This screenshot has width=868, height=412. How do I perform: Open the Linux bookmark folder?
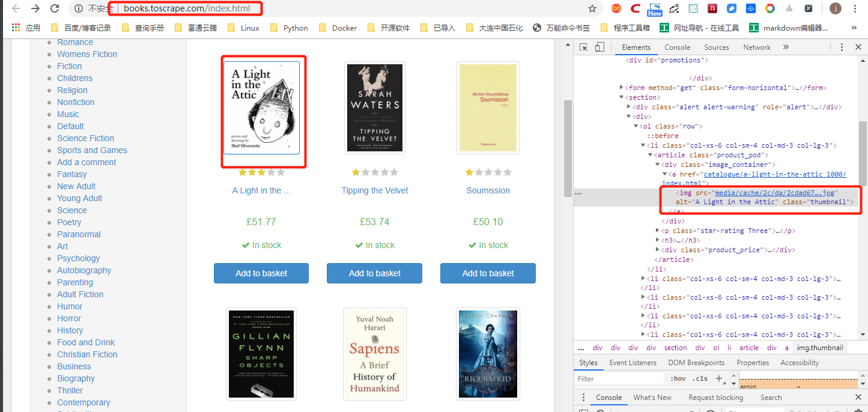(243, 28)
